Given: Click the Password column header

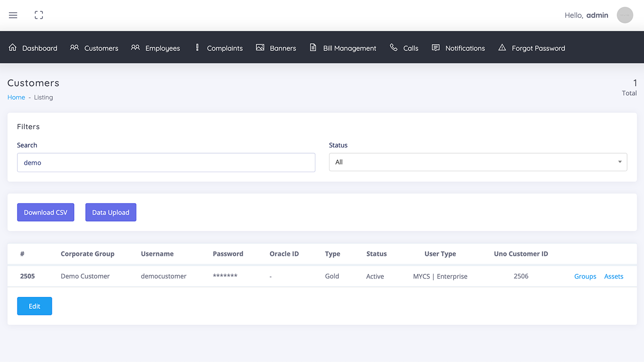Looking at the screenshot, I should [x=228, y=254].
